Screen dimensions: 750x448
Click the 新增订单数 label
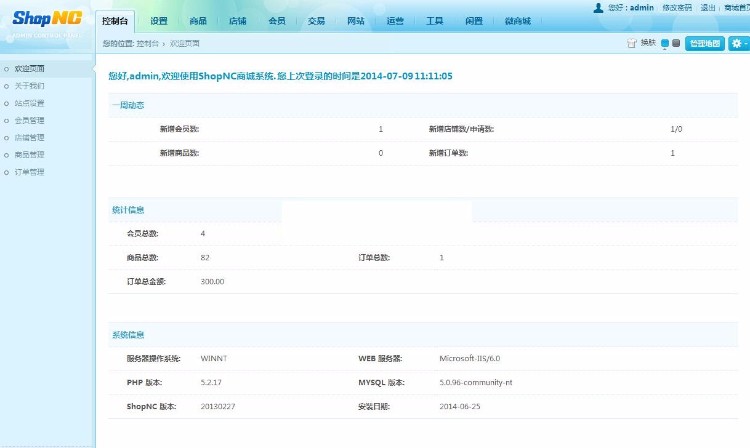pyautogui.click(x=448, y=153)
